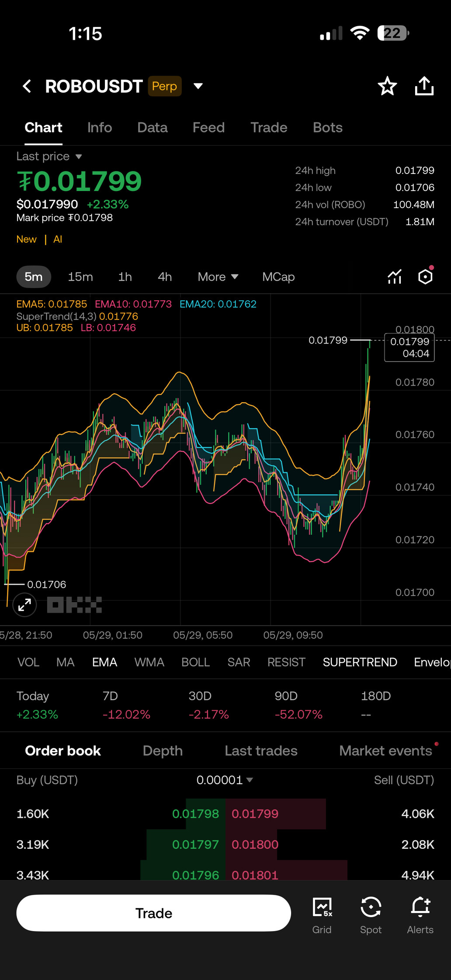
Task: Go back with the left chevron
Action: pos(27,86)
